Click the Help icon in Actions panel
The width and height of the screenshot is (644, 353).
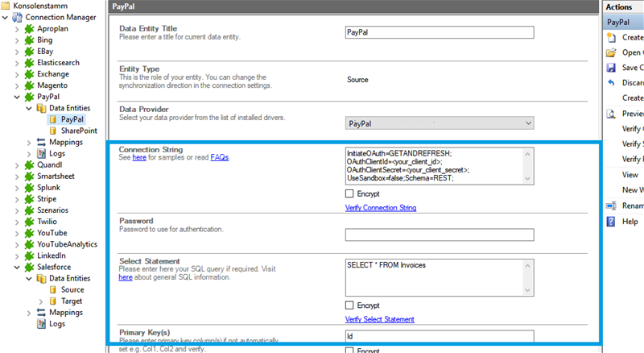click(x=611, y=221)
